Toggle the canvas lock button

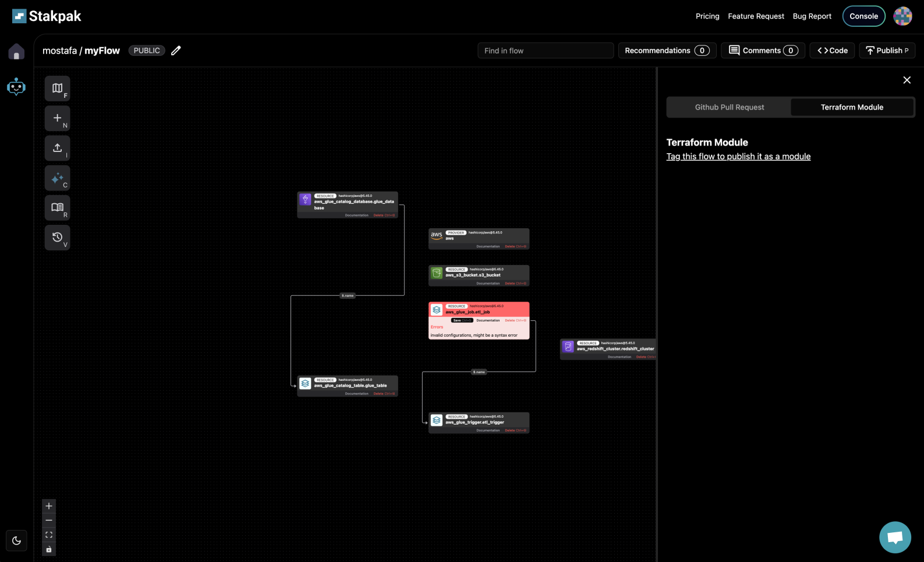49,549
